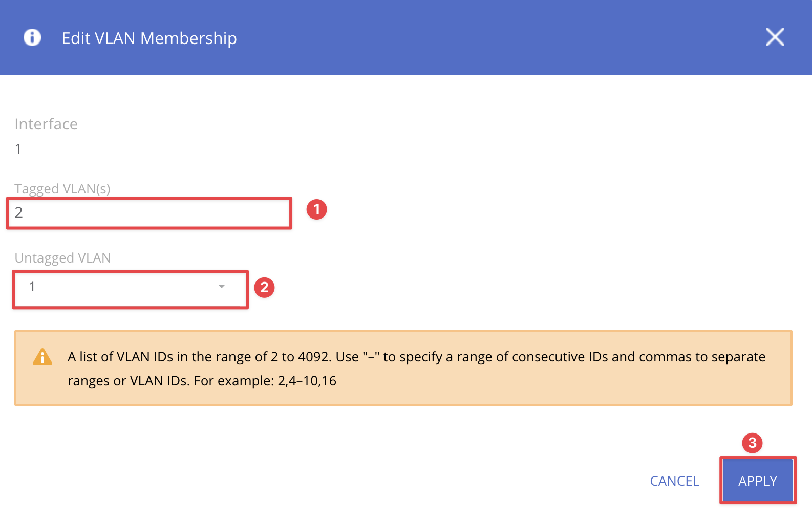Screen dimensions: 812x521
Task: Click the red step 1 badge
Action: point(316,209)
